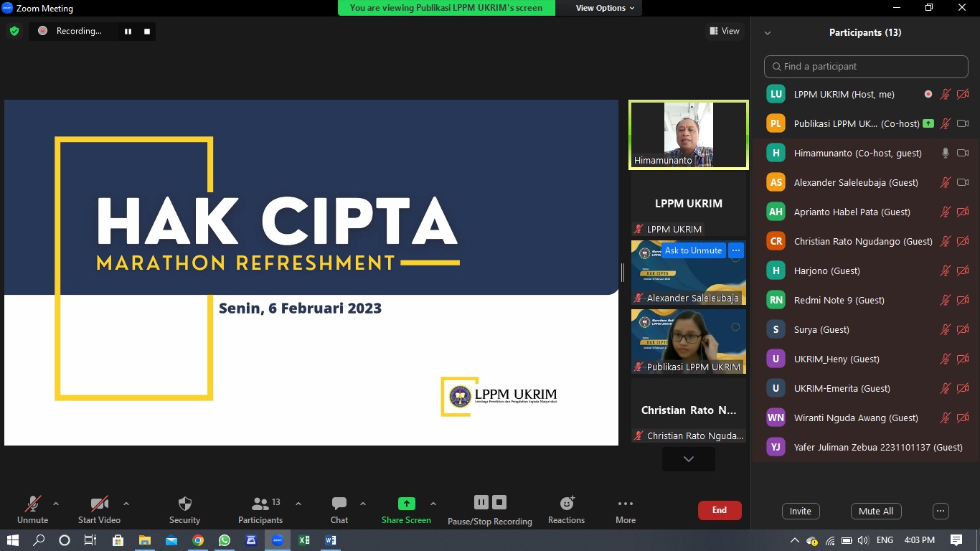Click Ask to Unmute on Alexander's tile
This screenshot has width=980, height=551.
point(693,250)
